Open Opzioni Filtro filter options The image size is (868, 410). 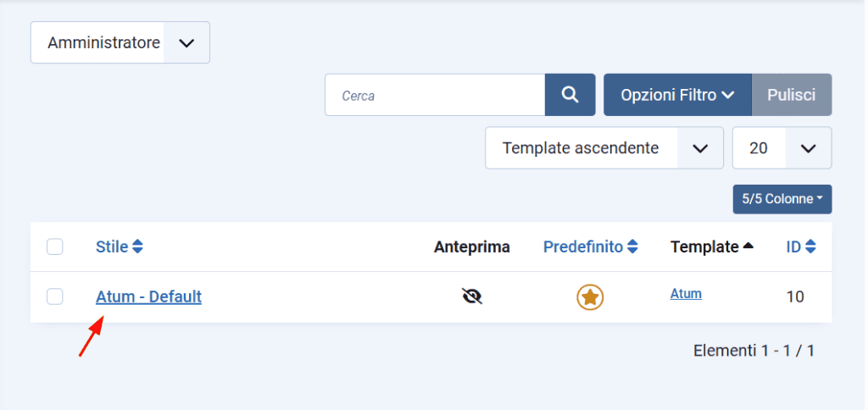(x=676, y=95)
